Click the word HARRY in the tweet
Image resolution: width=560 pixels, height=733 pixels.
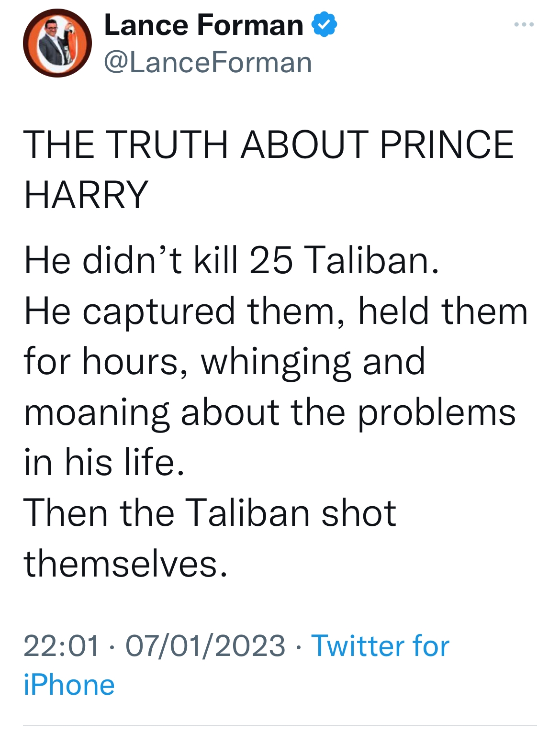coord(86,195)
